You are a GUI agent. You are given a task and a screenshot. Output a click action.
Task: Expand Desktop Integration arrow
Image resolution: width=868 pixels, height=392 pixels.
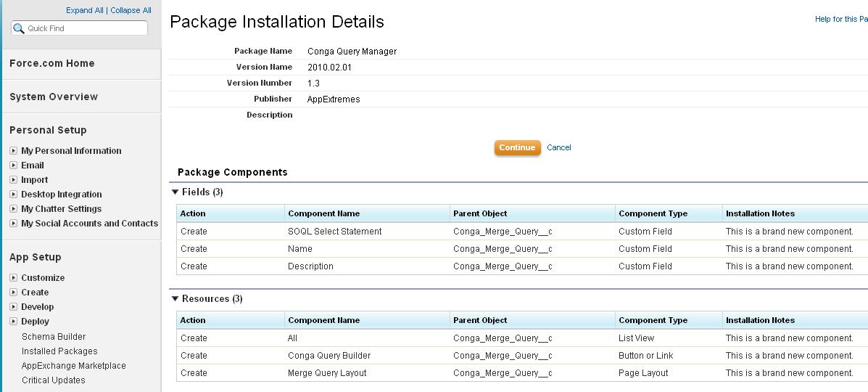[x=14, y=194]
